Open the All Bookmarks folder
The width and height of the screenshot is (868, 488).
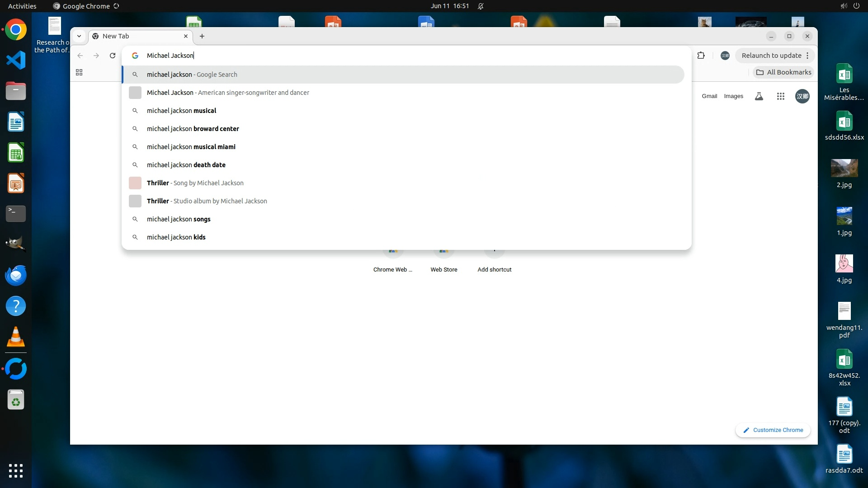[x=784, y=72]
